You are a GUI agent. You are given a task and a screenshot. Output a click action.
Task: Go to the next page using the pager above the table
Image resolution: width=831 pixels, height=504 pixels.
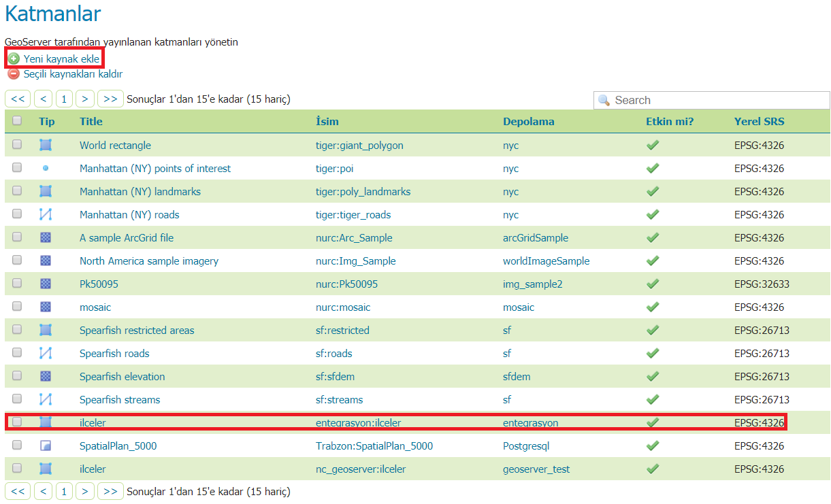(85, 99)
